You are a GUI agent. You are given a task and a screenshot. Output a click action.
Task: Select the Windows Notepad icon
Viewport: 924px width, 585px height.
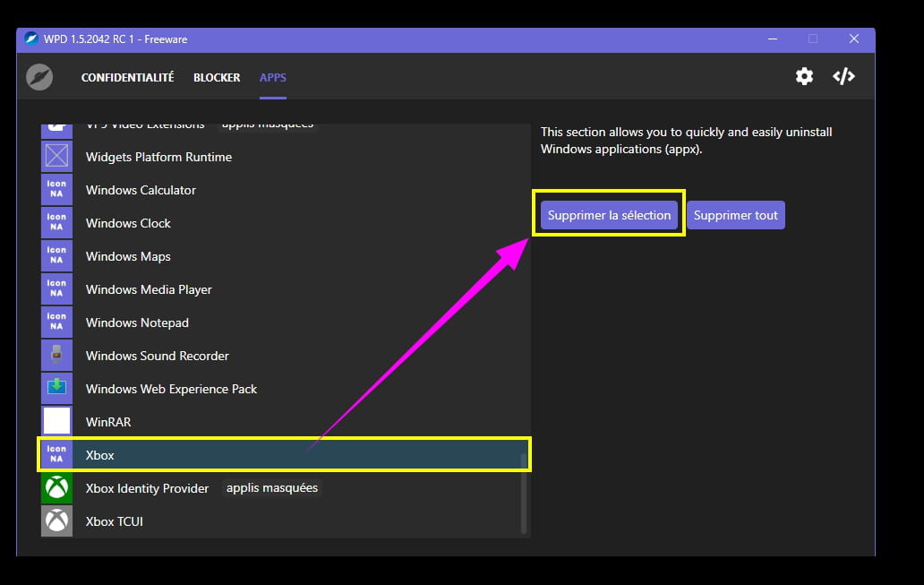(56, 322)
